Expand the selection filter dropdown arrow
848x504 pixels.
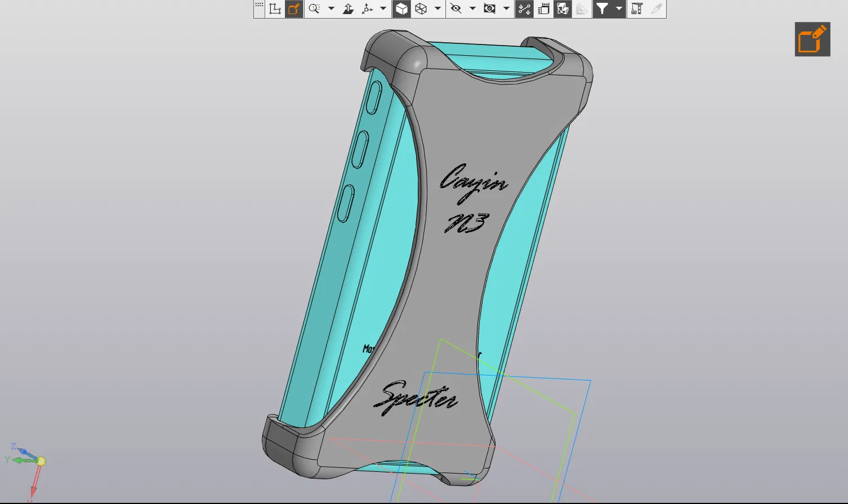click(x=619, y=8)
